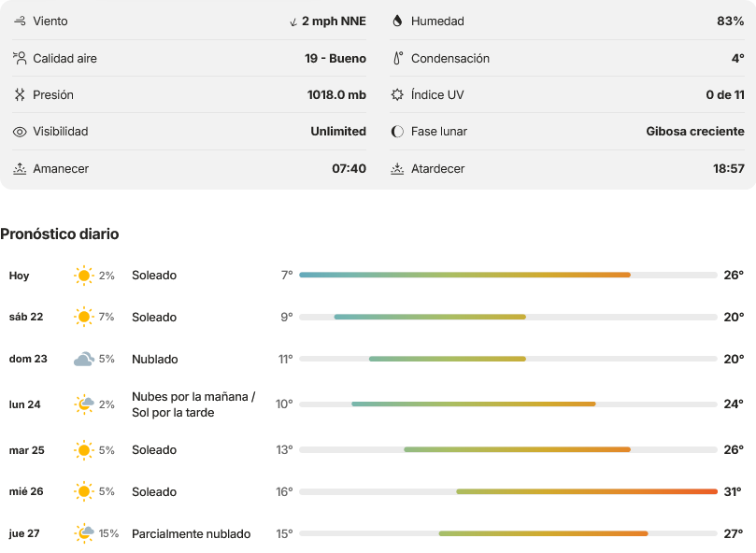Open the Hoy daily forecast row

(377, 276)
